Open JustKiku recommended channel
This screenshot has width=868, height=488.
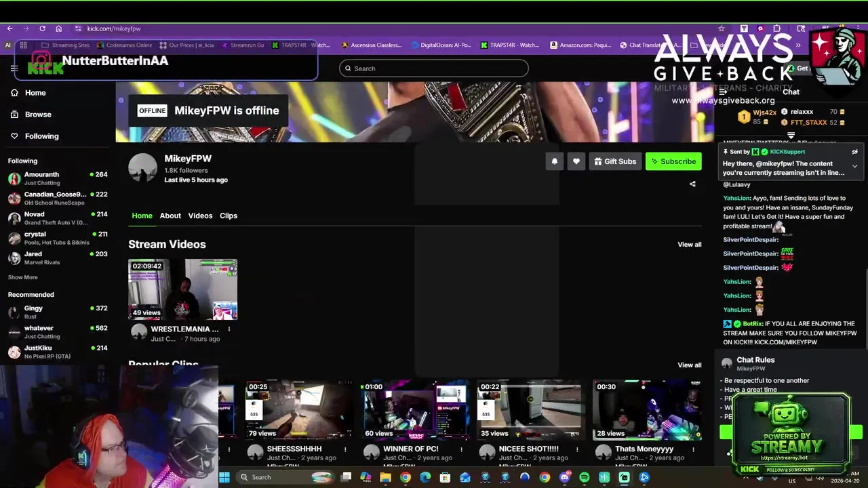point(58,352)
